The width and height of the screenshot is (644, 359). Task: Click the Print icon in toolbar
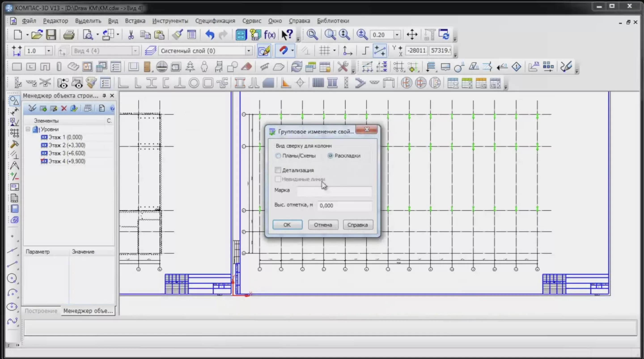point(69,35)
